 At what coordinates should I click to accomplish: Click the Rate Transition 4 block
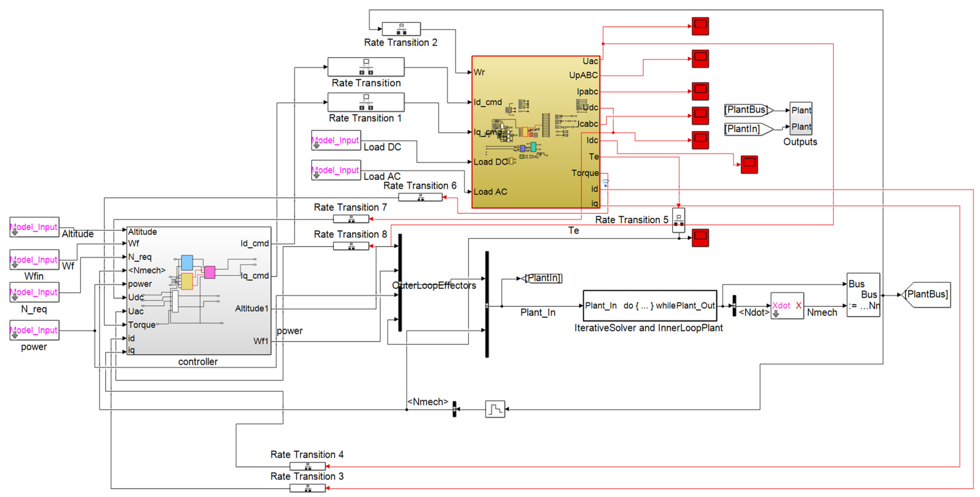click(x=307, y=466)
